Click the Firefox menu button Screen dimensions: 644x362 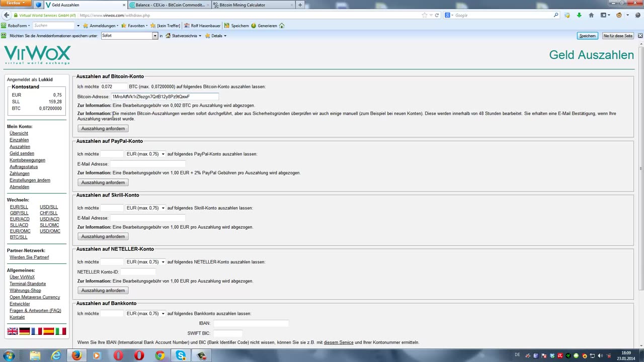(x=16, y=3)
